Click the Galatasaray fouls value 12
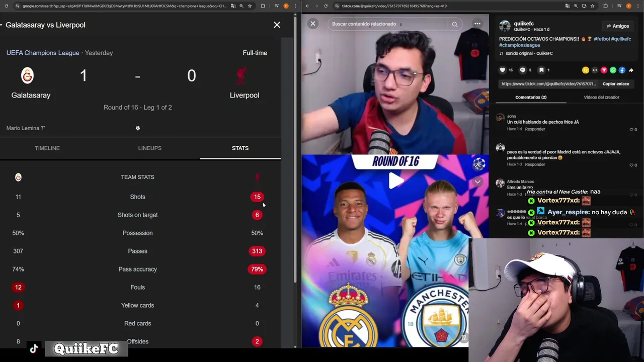644x362 pixels. click(18, 288)
